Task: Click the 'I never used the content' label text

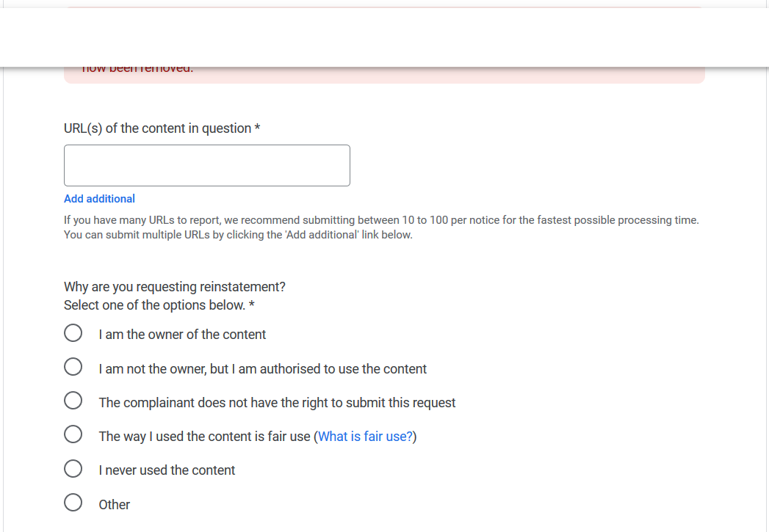Action: (x=167, y=470)
